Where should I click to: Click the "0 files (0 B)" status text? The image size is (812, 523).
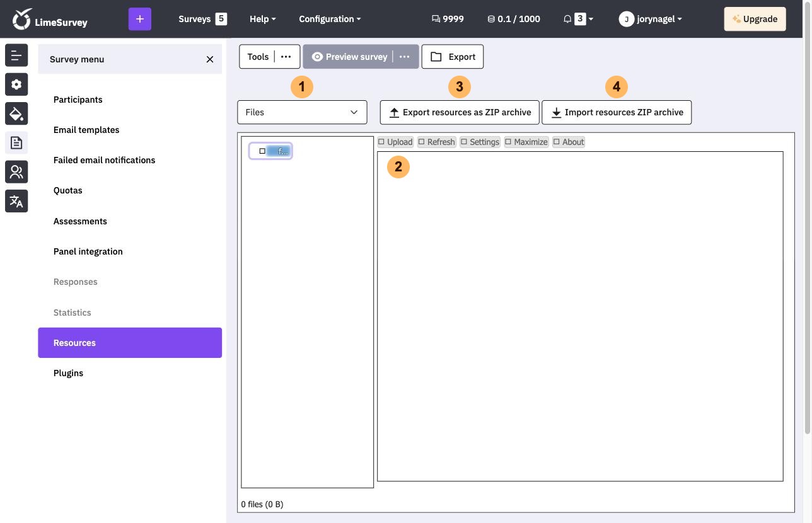point(262,504)
